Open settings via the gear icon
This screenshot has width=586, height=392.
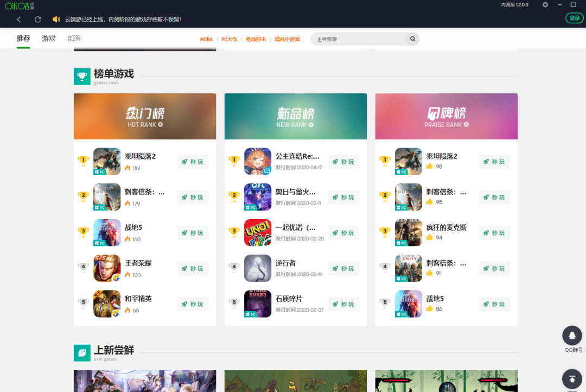[x=545, y=5]
